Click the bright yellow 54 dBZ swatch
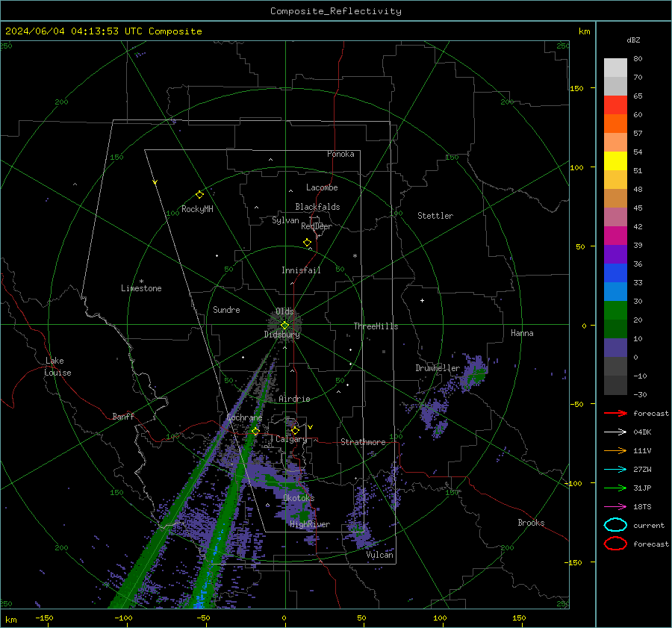This screenshot has height=628, width=672. click(615, 161)
